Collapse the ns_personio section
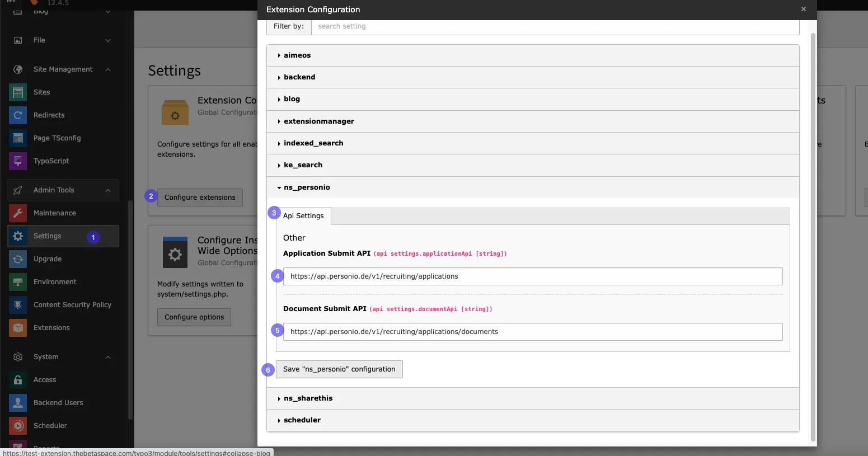 click(x=533, y=187)
